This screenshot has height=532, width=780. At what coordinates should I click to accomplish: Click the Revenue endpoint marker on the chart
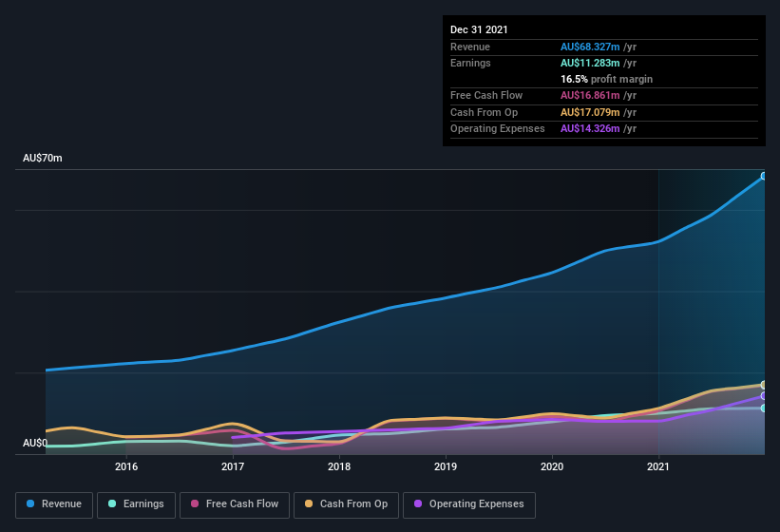coord(763,176)
